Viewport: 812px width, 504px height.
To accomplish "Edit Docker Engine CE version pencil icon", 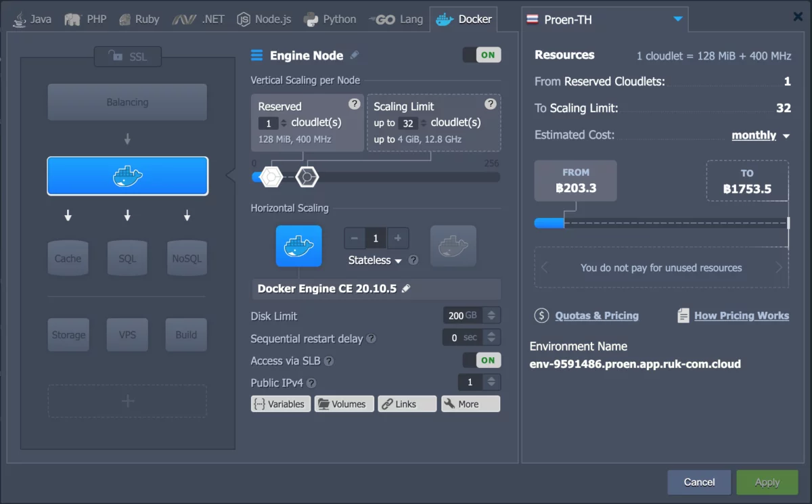I will click(x=406, y=289).
